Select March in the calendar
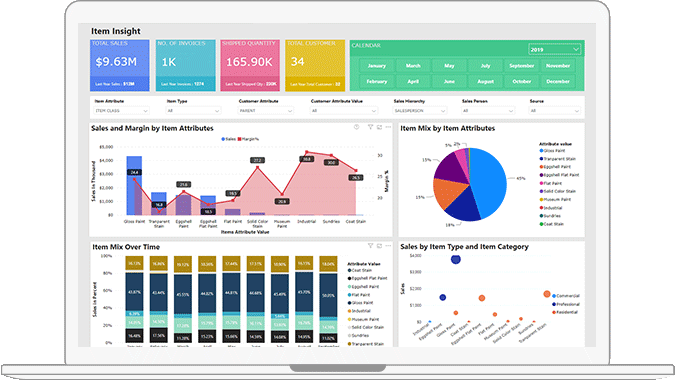The width and height of the screenshot is (675, 380). click(x=413, y=66)
